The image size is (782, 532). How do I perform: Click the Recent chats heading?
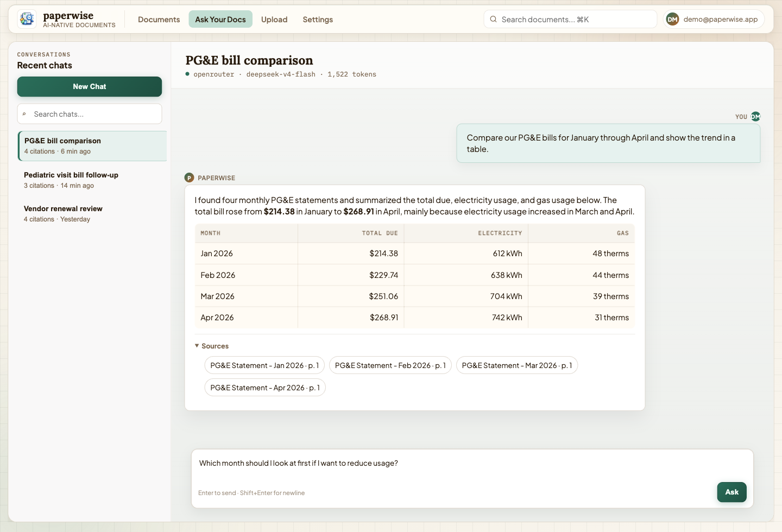pyautogui.click(x=45, y=65)
